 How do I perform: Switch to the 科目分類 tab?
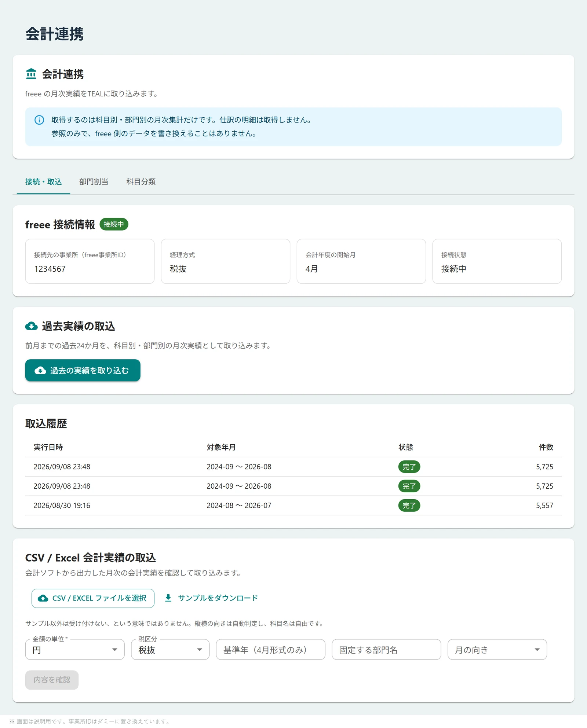[141, 182]
